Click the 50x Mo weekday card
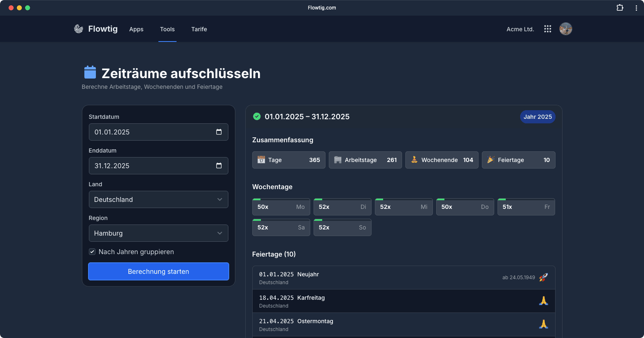644x338 pixels. [281, 207]
